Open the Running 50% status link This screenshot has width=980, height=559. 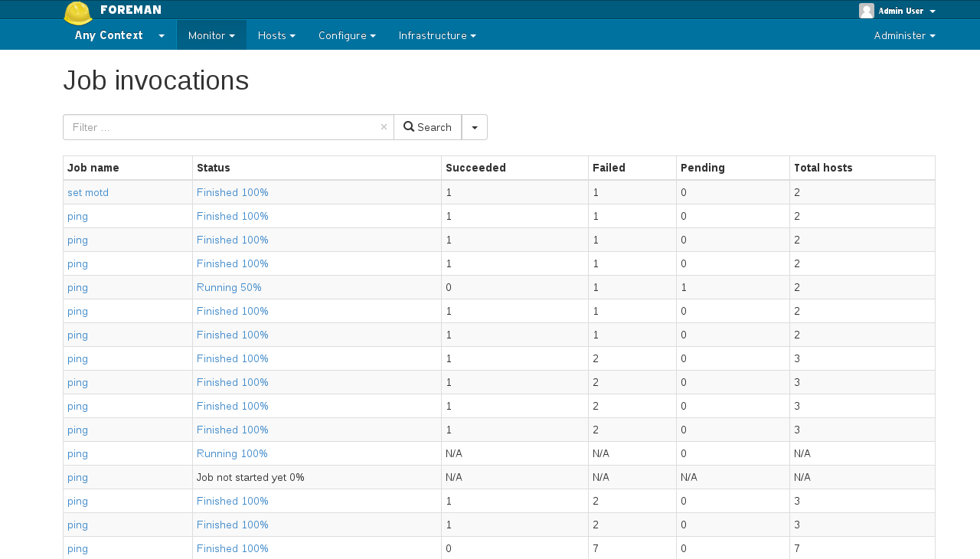(229, 287)
